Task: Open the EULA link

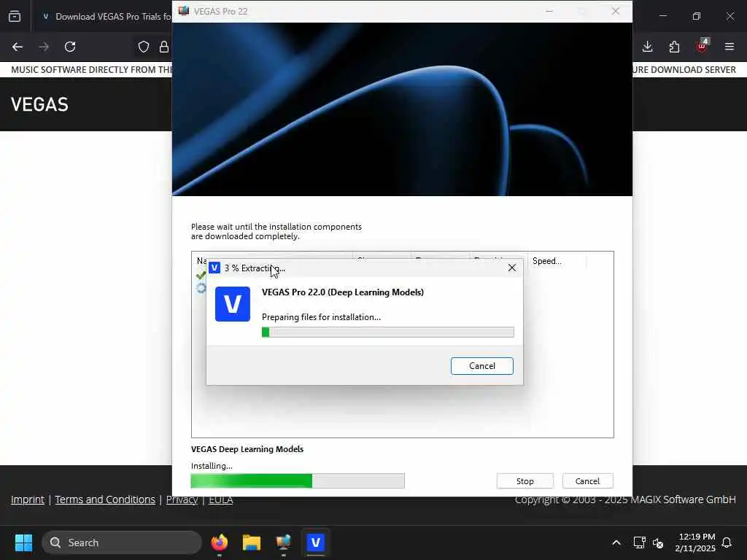Action: (221, 499)
